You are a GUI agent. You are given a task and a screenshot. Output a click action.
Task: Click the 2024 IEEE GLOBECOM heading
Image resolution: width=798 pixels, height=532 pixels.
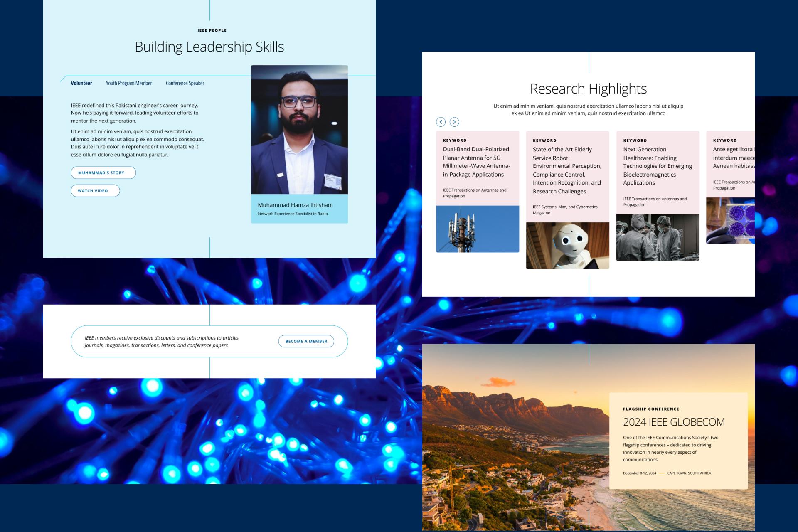(x=674, y=422)
